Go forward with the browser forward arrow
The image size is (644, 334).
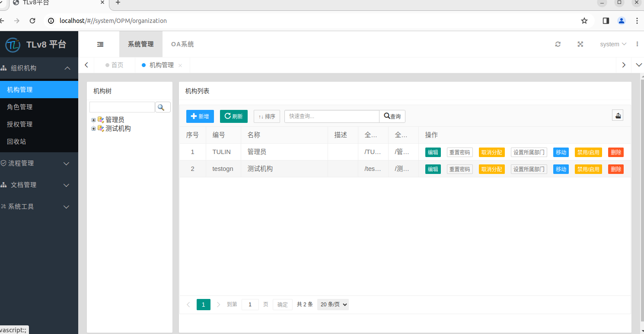[17, 20]
